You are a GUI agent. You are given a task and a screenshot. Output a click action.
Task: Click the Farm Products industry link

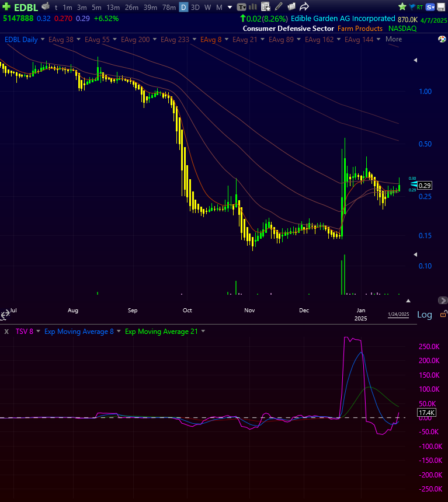click(360, 29)
